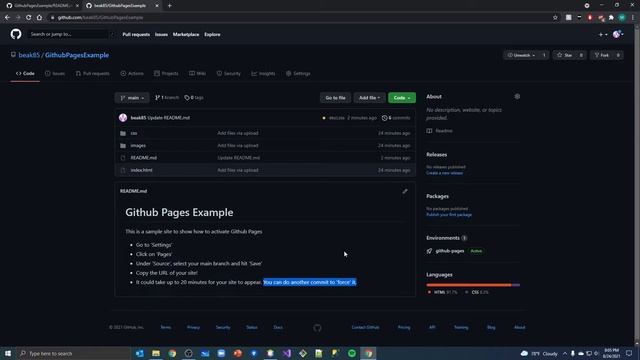Open a new browser tab with plus

(169, 6)
